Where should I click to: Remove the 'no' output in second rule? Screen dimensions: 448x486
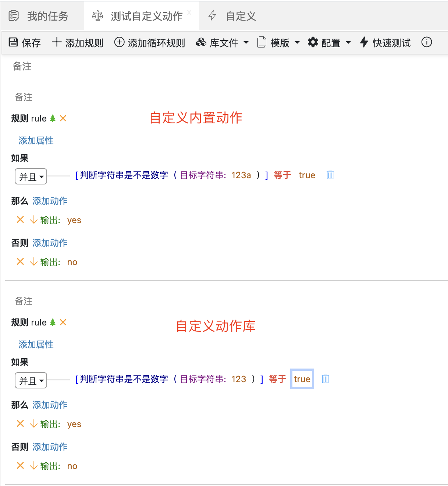21,466
